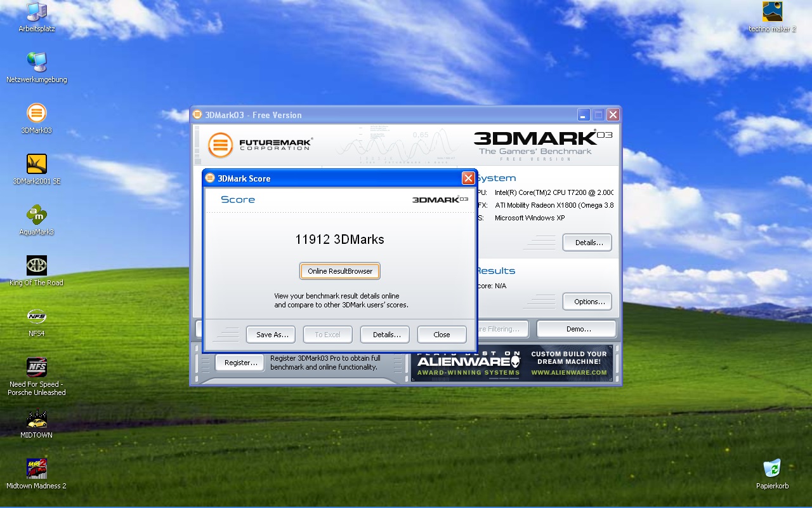Click the Demo button in 3DMark03
The width and height of the screenshot is (812, 508).
[577, 329]
